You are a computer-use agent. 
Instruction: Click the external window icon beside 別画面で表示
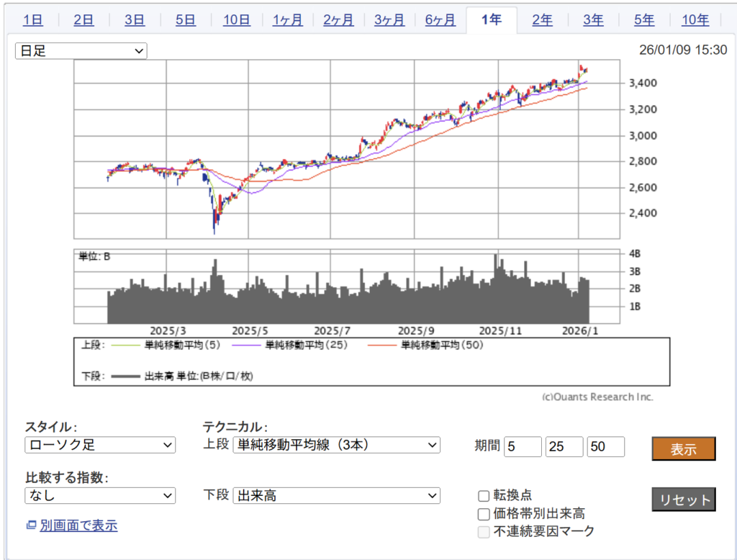coord(31,526)
